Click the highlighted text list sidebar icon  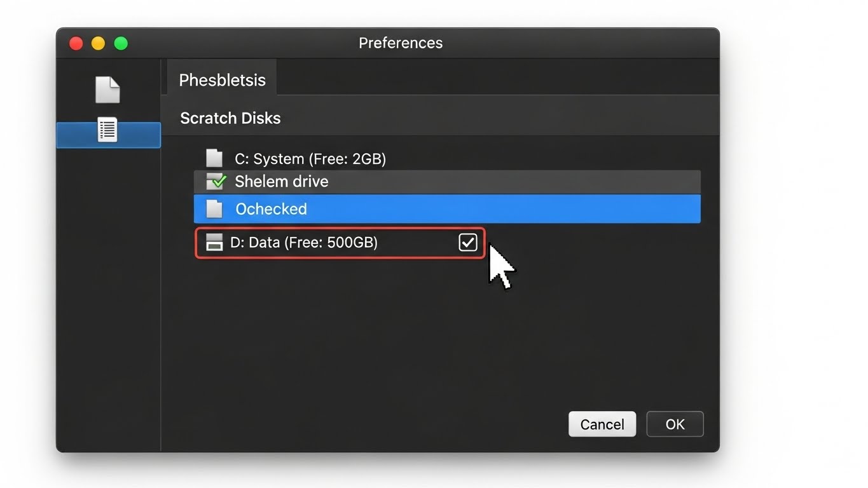[107, 130]
